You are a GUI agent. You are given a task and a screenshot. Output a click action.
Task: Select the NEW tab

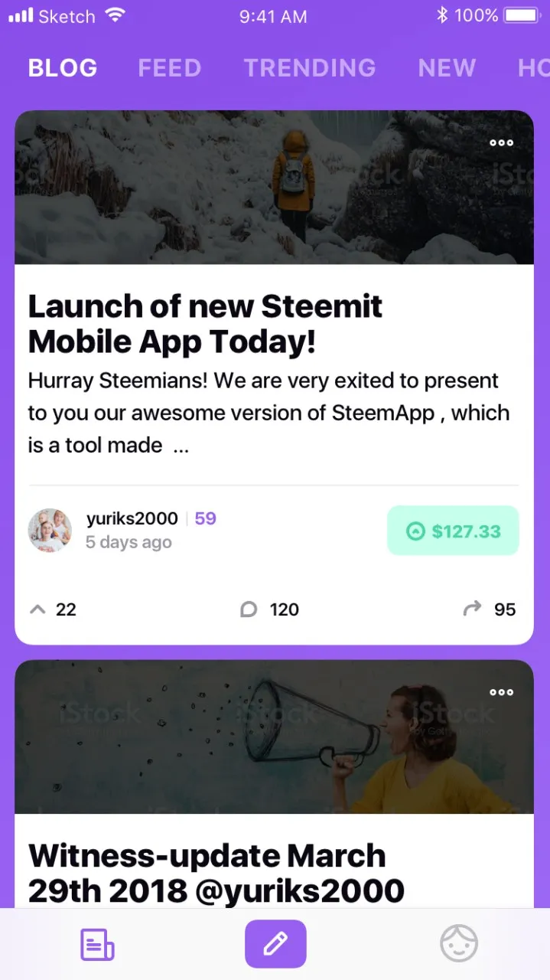click(x=447, y=68)
